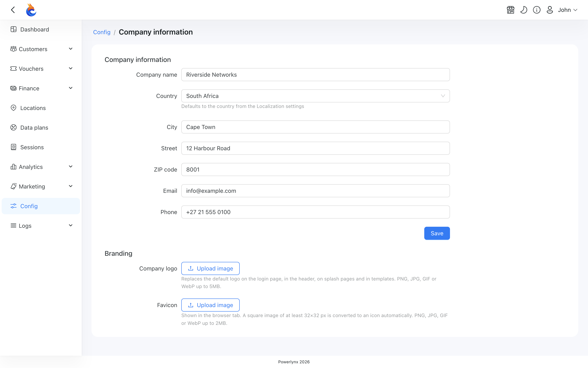
Task: Click the Powerlynx 2026 footer text
Action: click(294, 362)
